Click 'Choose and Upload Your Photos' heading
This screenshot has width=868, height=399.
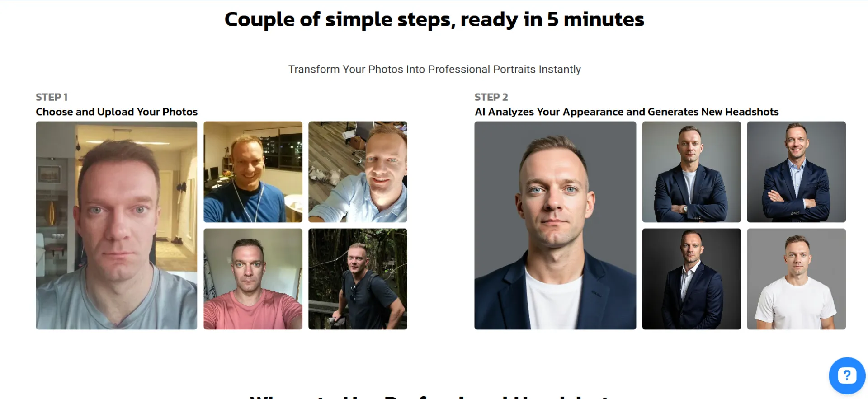pyautogui.click(x=117, y=112)
